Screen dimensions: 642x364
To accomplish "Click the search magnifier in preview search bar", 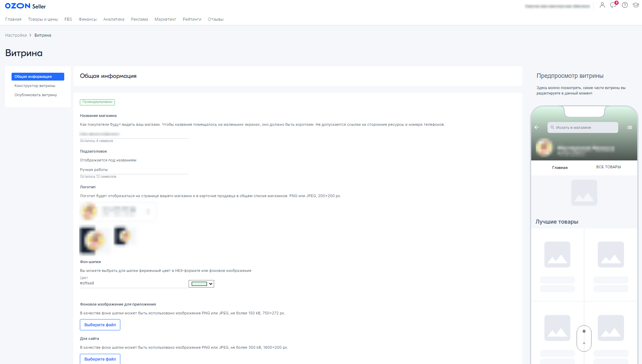I will [553, 127].
